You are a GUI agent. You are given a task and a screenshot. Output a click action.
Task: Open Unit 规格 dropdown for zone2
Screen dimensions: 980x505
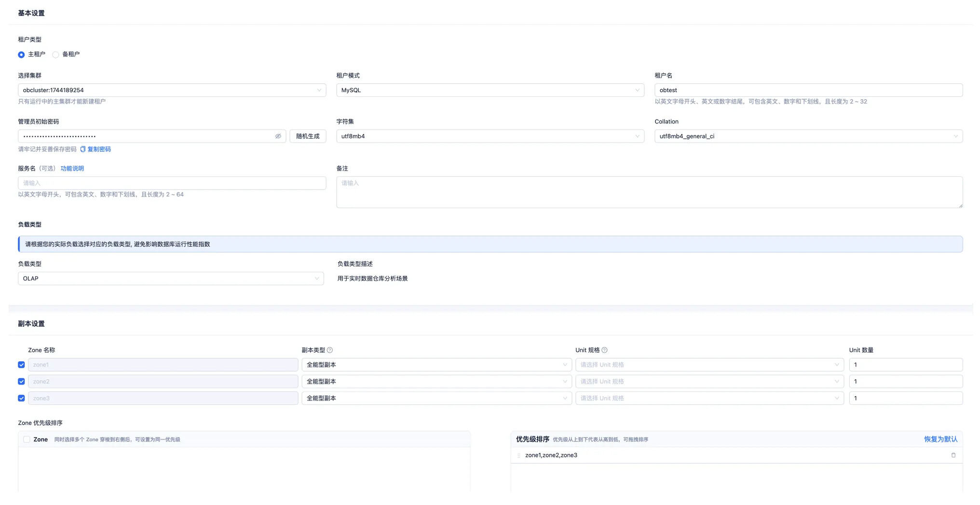(x=709, y=382)
